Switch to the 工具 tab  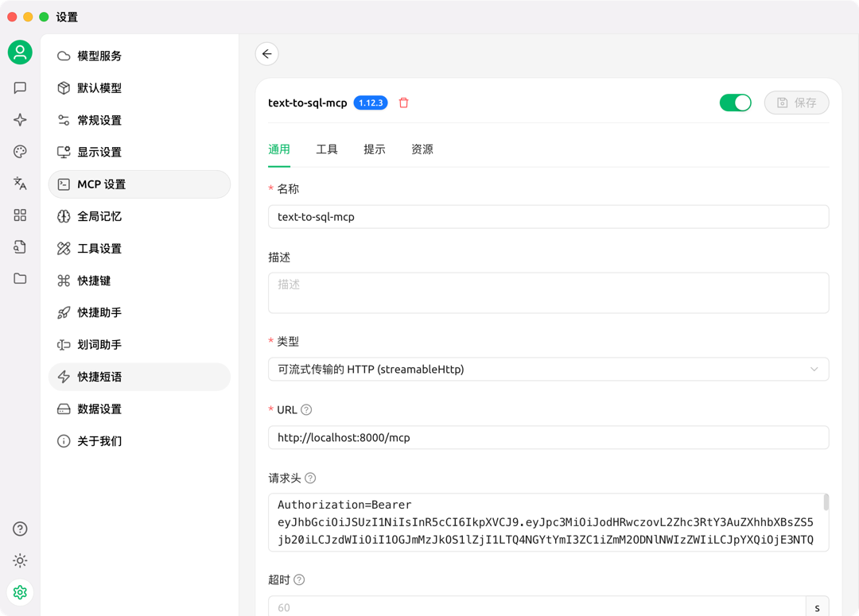[327, 149]
